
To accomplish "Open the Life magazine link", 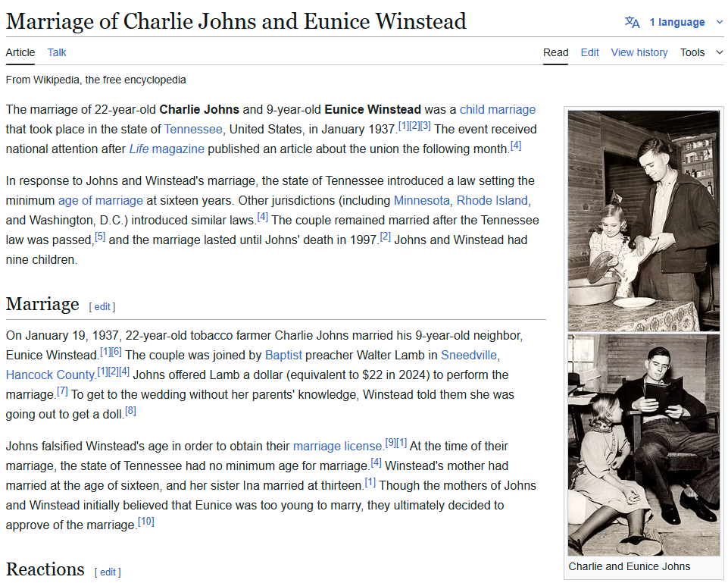I will tap(167, 149).
